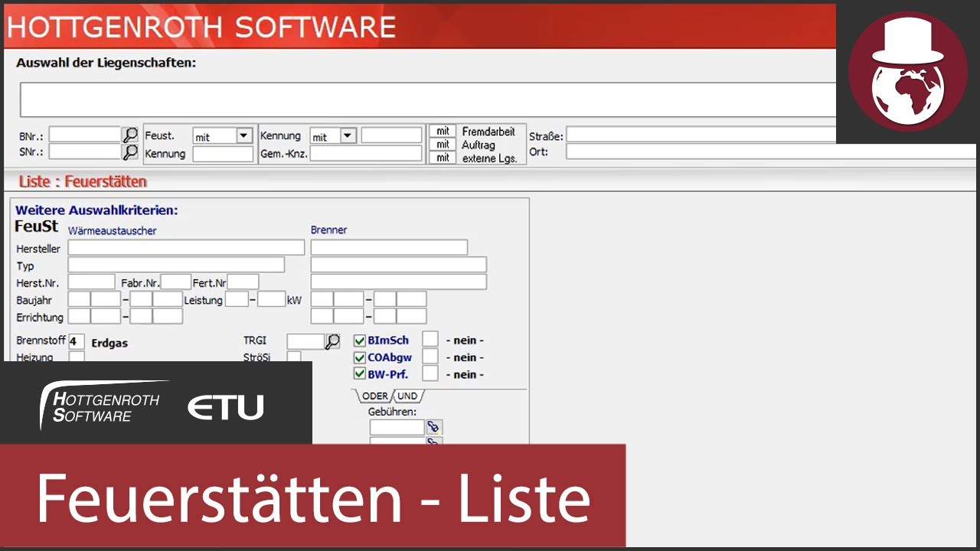980x551 pixels.
Task: Click the 'Weitere Auswahlkriterien:' heading
Action: pos(96,210)
